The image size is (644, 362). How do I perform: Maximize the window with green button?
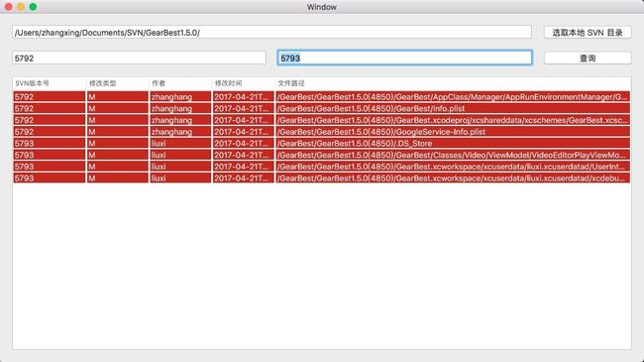(34, 7)
